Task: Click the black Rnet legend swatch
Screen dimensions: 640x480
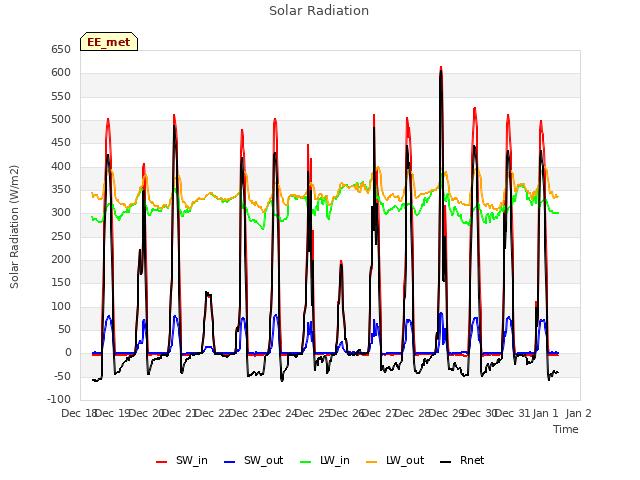Action: (446, 462)
